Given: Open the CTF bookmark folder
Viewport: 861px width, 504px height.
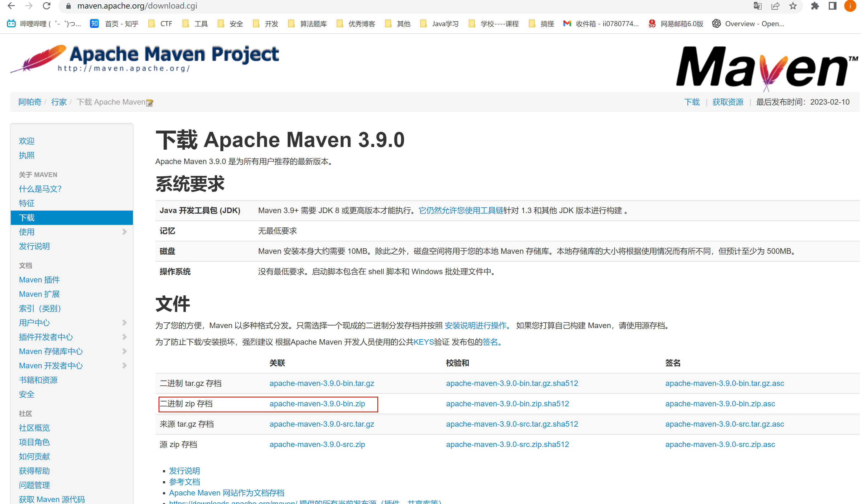Looking at the screenshot, I should point(160,24).
